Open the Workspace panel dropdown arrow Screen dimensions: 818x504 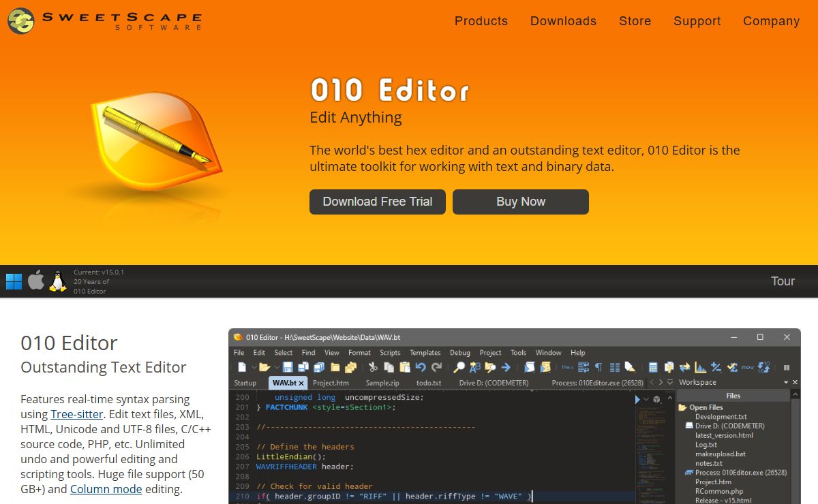click(x=786, y=383)
